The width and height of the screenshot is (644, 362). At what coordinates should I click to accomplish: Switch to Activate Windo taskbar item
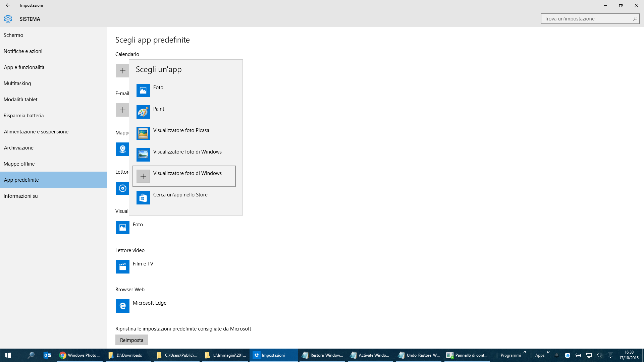(370, 355)
